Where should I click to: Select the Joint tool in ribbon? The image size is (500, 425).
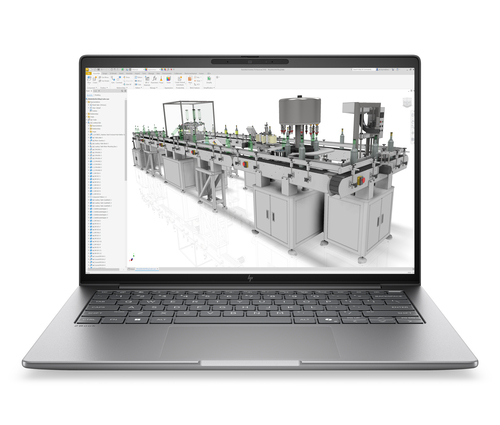pos(113,79)
